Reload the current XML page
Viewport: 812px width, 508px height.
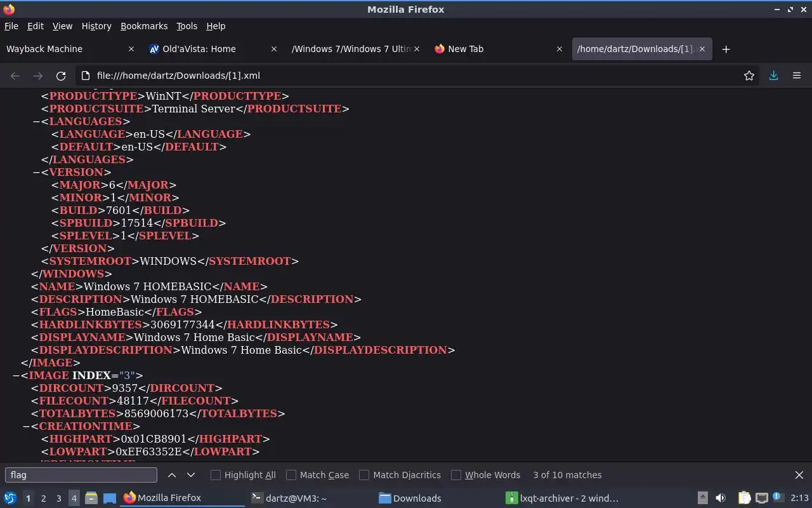pos(61,76)
